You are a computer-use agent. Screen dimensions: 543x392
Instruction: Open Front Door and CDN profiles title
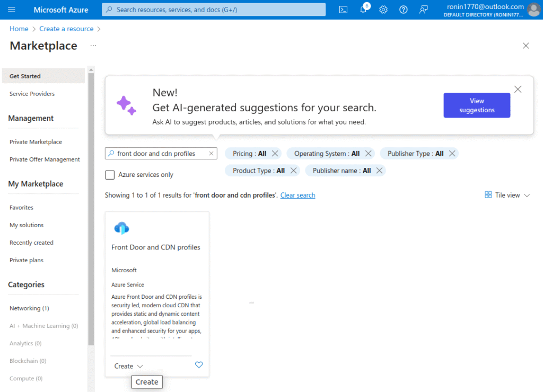point(155,247)
